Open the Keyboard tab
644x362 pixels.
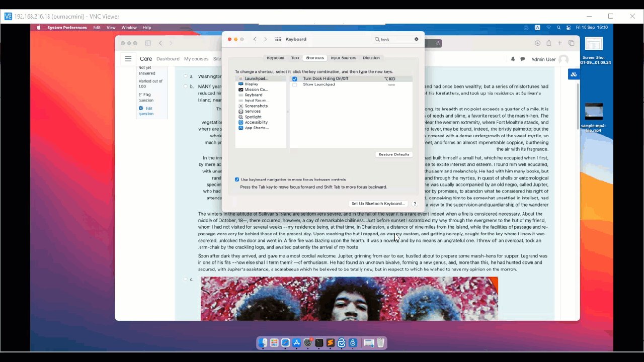tap(275, 58)
